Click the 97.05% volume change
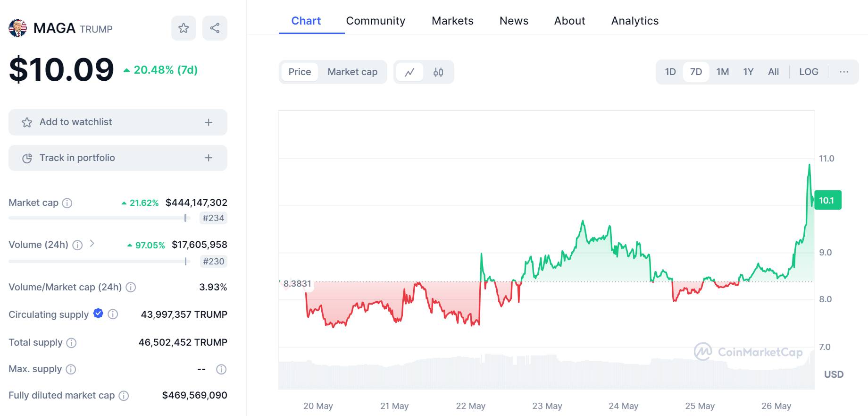Screen dimensions: 868x416 point(146,245)
